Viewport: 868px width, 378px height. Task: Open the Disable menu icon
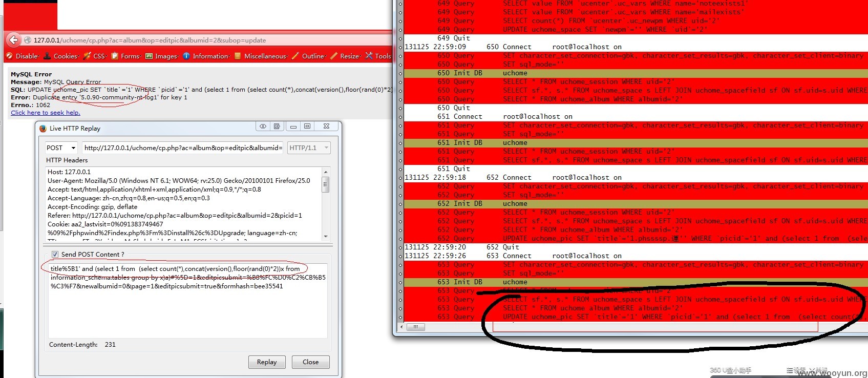click(9, 56)
